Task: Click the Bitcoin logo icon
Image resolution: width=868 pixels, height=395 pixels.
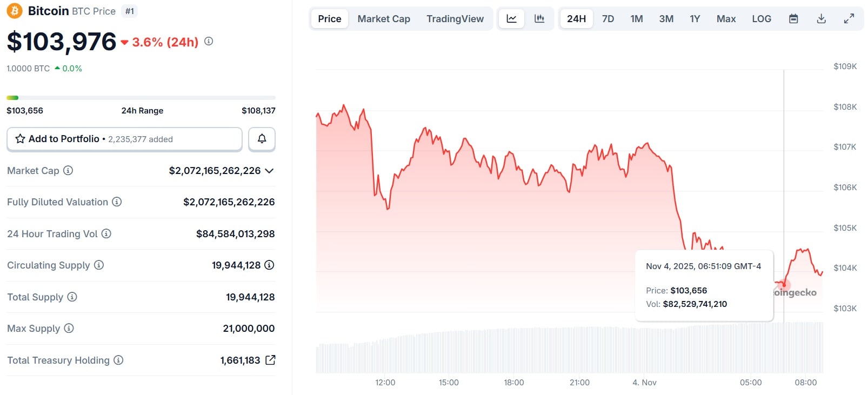Action: (14, 11)
